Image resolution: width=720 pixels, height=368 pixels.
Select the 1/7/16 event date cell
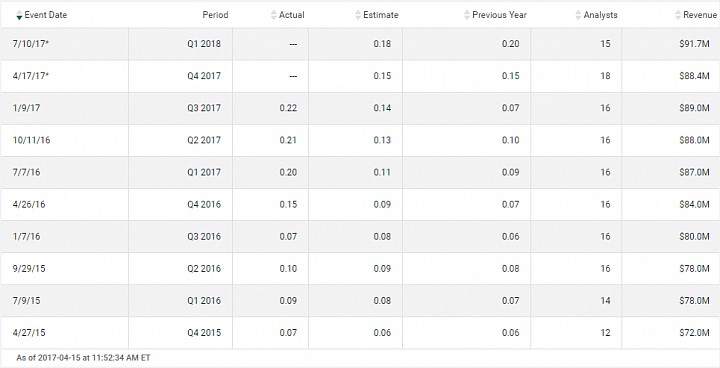point(64,237)
